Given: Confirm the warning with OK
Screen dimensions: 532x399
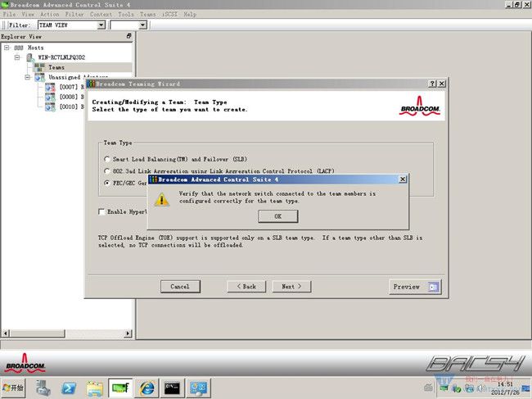Looking at the screenshot, I should [x=278, y=216].
